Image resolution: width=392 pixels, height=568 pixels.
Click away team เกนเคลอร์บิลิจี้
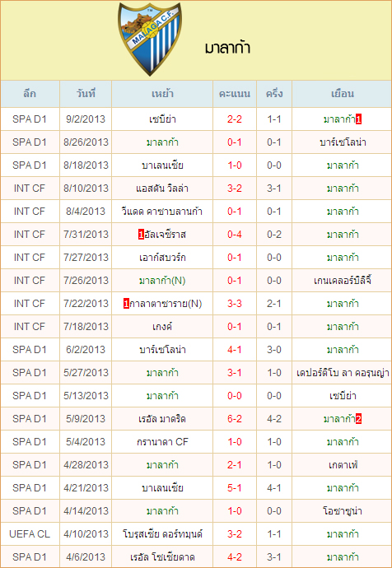343,281
